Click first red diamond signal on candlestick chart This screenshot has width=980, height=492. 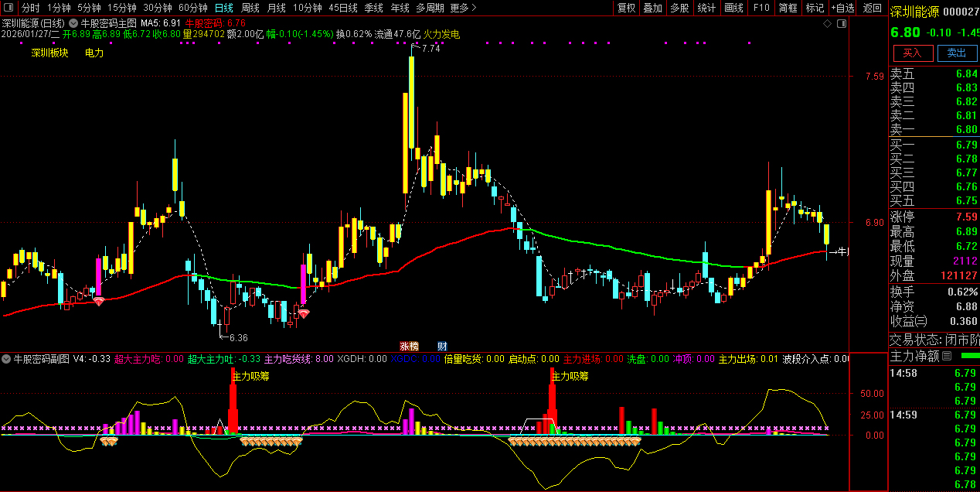pyautogui.click(x=99, y=301)
